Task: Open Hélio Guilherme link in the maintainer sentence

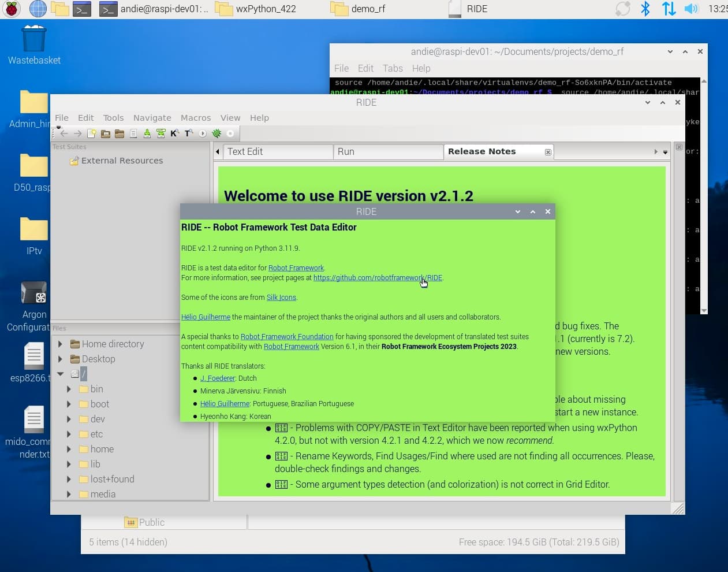Action: click(x=206, y=317)
